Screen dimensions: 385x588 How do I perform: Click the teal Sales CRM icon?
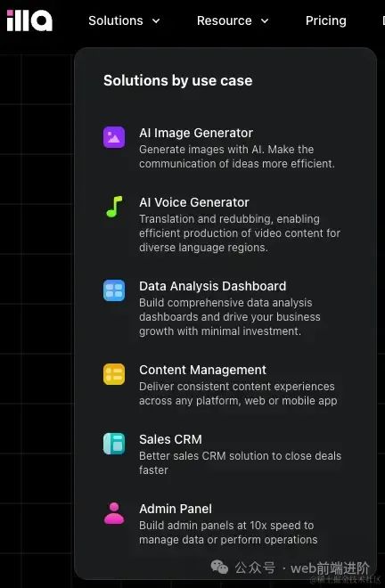click(114, 444)
